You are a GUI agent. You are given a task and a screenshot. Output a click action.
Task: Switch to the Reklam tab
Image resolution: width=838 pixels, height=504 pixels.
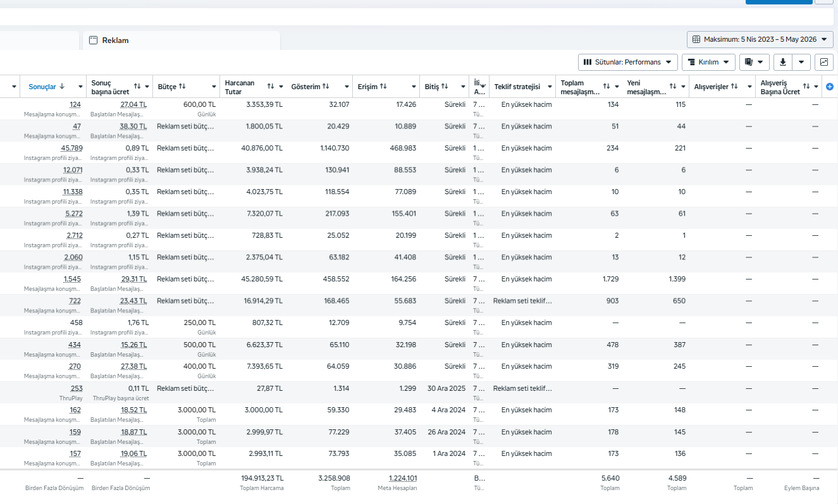click(x=115, y=40)
